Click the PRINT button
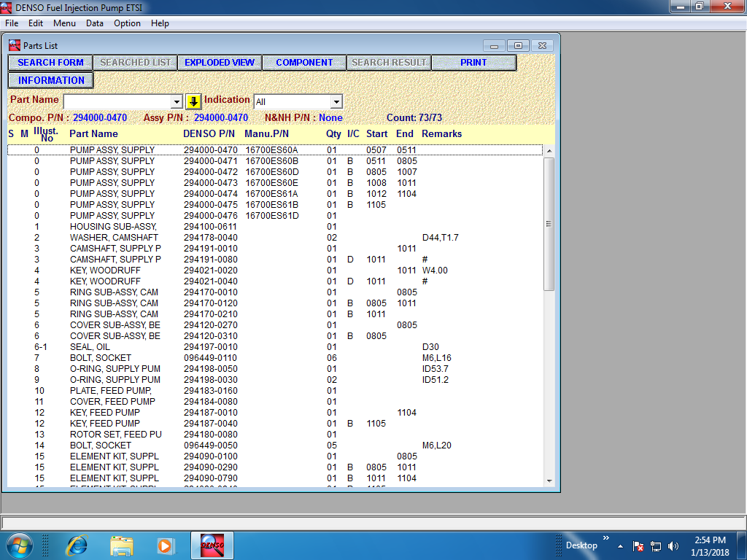The height and width of the screenshot is (560, 747). pyautogui.click(x=473, y=63)
